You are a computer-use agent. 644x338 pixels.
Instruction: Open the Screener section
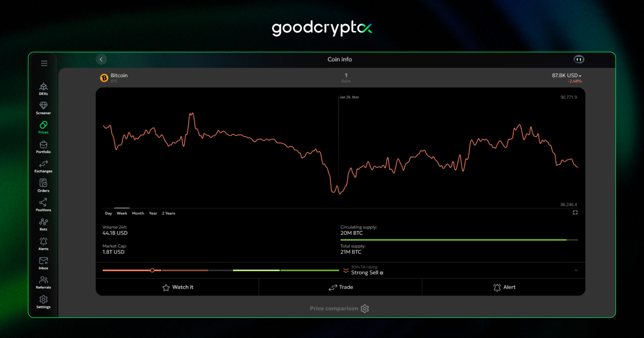tap(43, 108)
